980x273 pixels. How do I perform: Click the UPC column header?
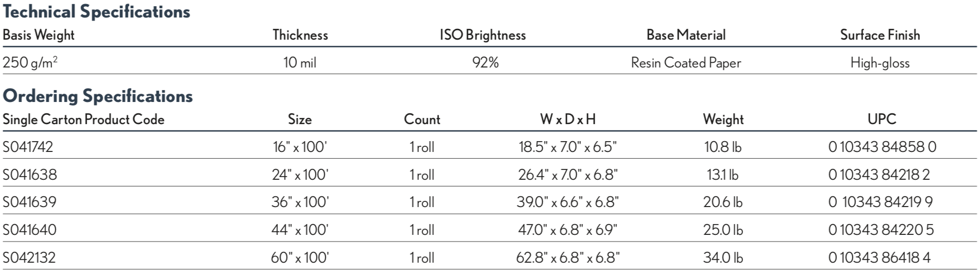(x=882, y=120)
